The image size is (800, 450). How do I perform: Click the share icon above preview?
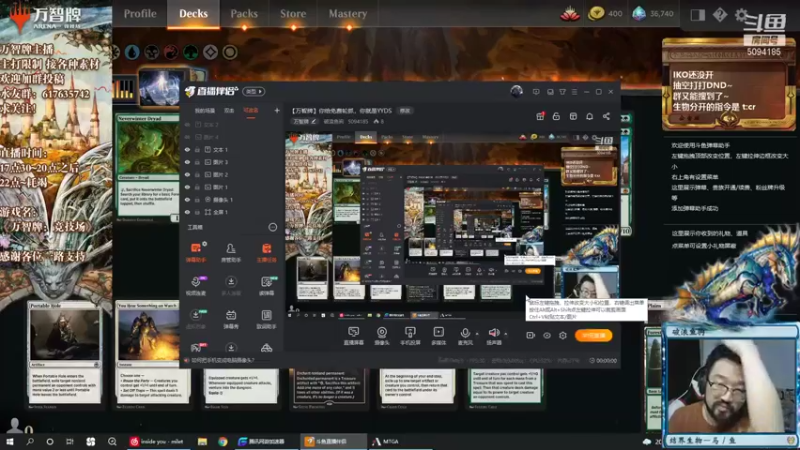606,116
